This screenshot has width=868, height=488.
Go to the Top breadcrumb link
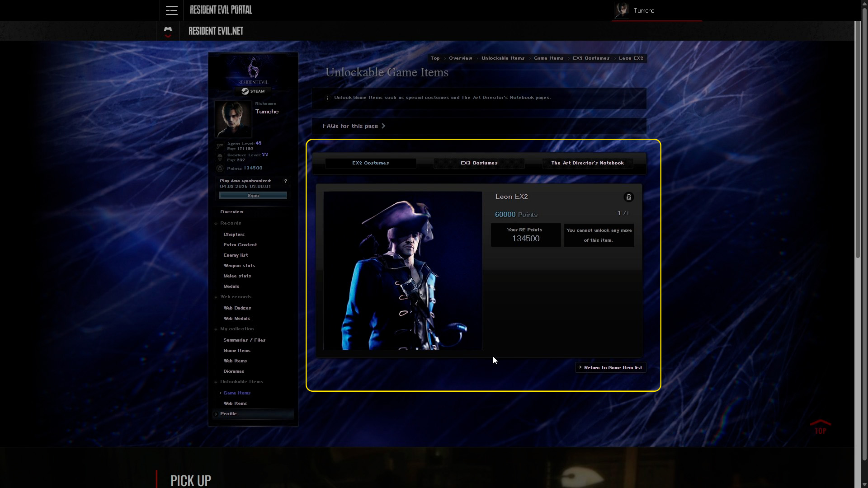435,58
